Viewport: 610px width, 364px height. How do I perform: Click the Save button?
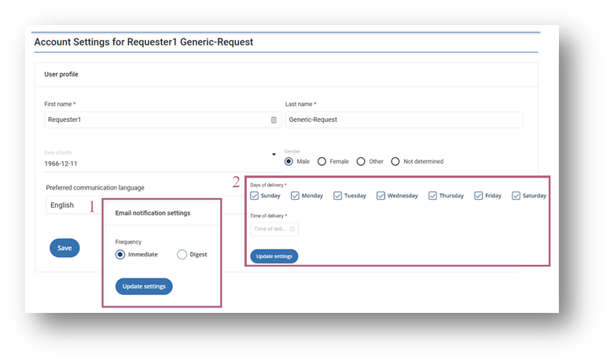(x=64, y=248)
